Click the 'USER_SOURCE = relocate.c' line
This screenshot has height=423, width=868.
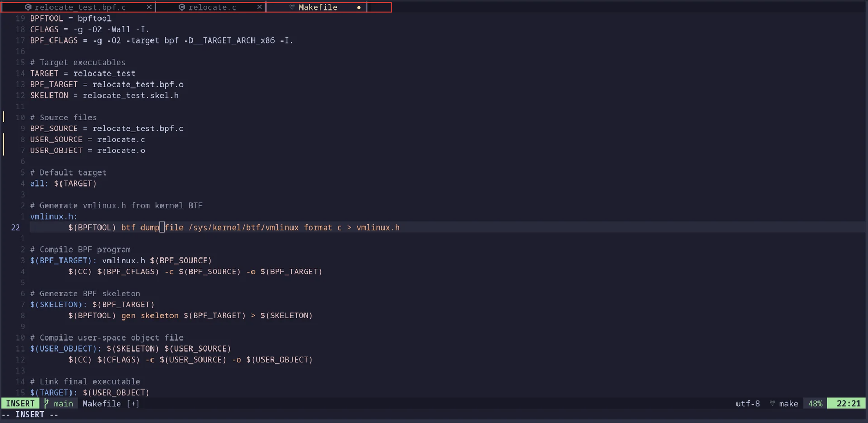tap(87, 140)
